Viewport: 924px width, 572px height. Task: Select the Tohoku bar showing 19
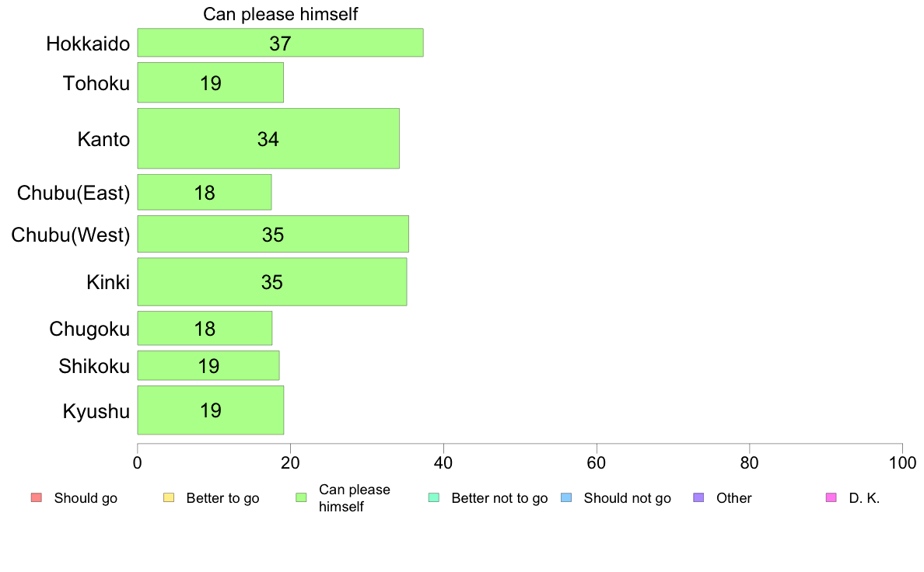210,82
